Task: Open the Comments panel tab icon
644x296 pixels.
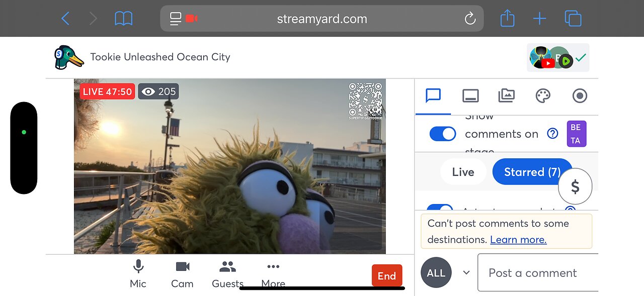Action: [x=433, y=95]
